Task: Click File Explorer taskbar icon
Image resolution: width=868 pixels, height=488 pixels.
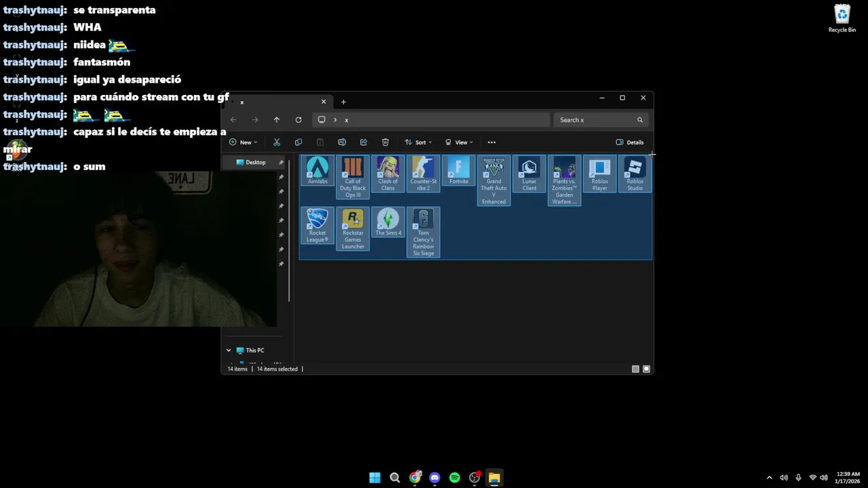Action: coord(494,478)
